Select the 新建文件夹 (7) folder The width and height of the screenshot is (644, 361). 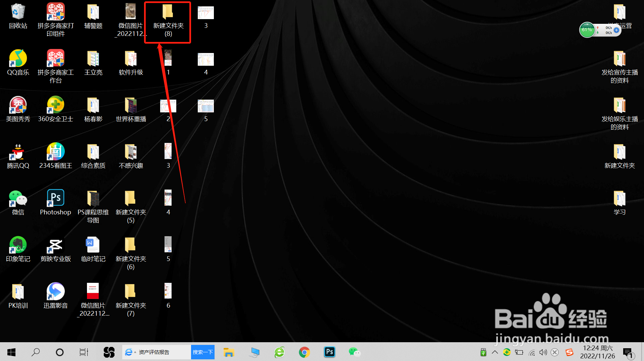[131, 300]
